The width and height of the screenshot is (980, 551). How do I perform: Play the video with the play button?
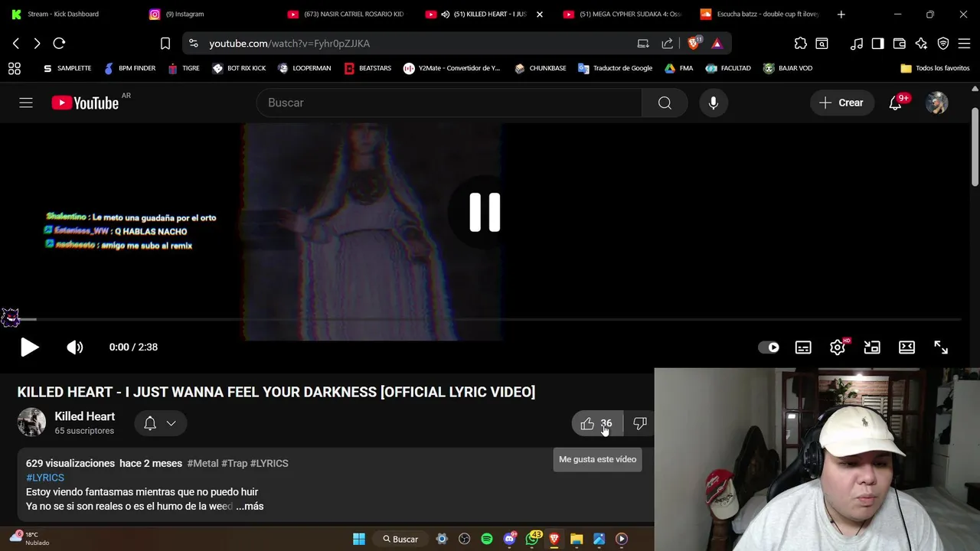[x=29, y=347]
